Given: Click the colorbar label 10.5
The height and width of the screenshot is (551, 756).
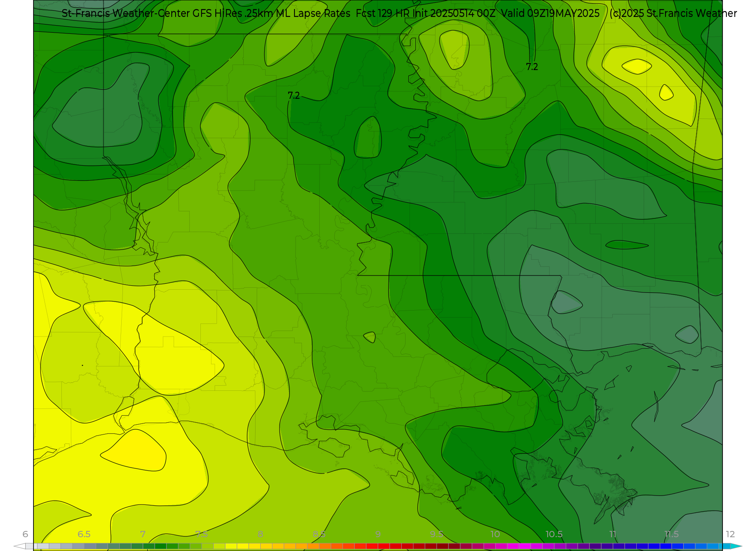Looking at the screenshot, I should 554,534.
